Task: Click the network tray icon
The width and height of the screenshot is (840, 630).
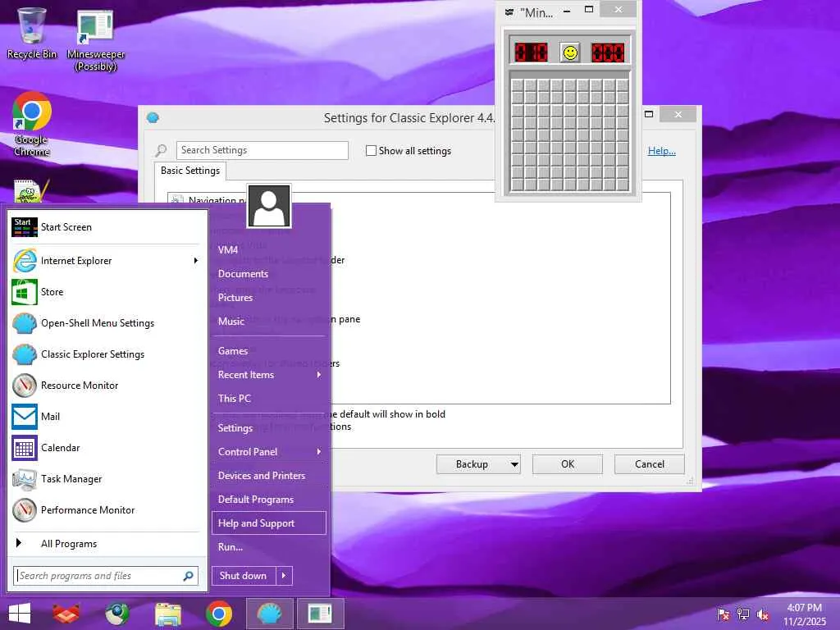Action: click(743, 614)
